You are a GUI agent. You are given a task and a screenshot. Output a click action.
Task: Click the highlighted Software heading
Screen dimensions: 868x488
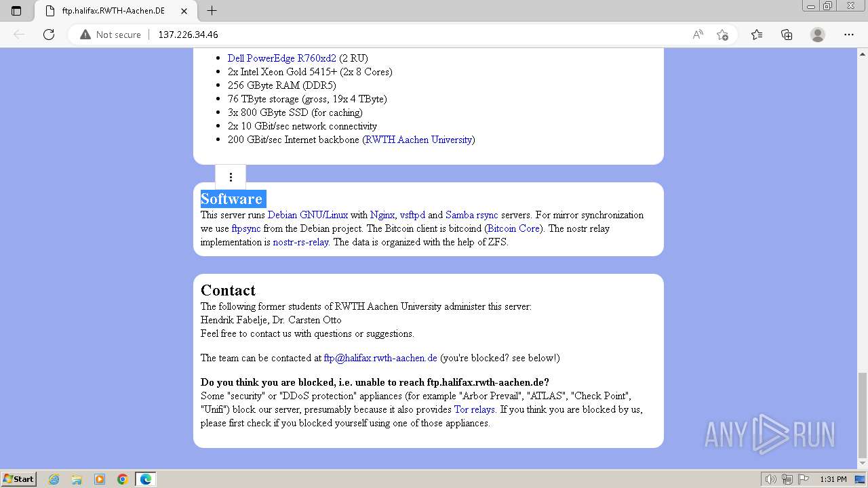click(232, 199)
